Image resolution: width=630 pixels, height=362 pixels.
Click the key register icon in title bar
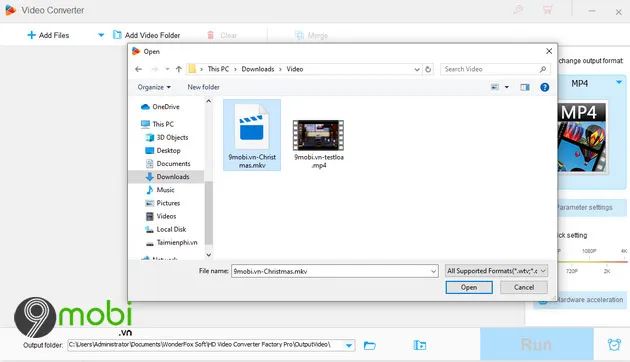coord(518,10)
